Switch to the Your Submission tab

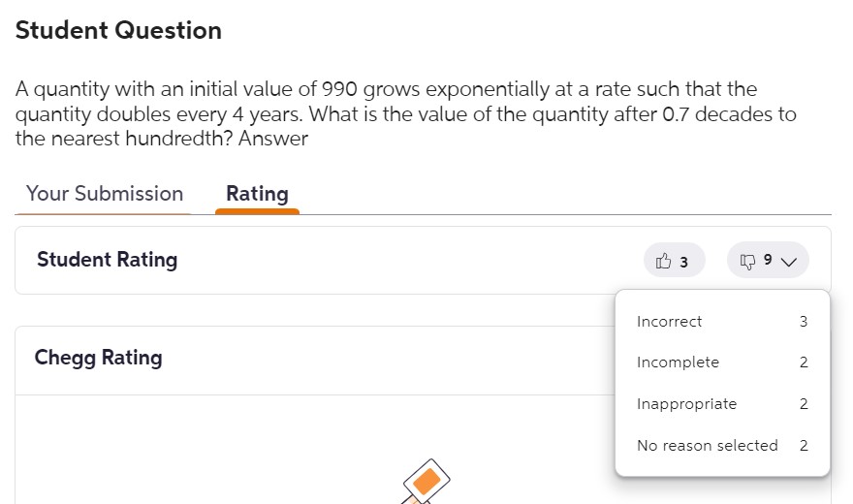105,194
